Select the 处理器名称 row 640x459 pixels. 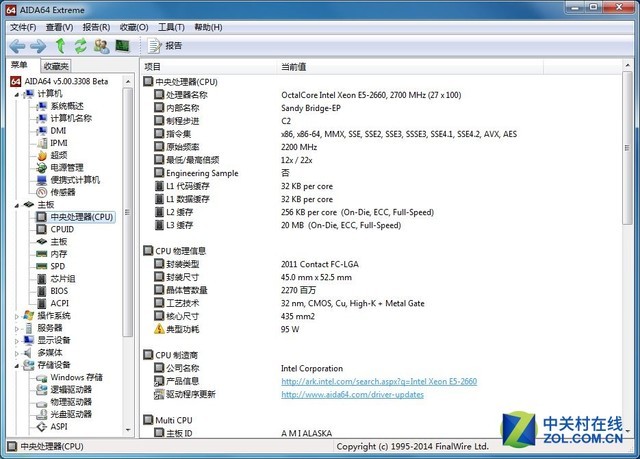pos(382,95)
